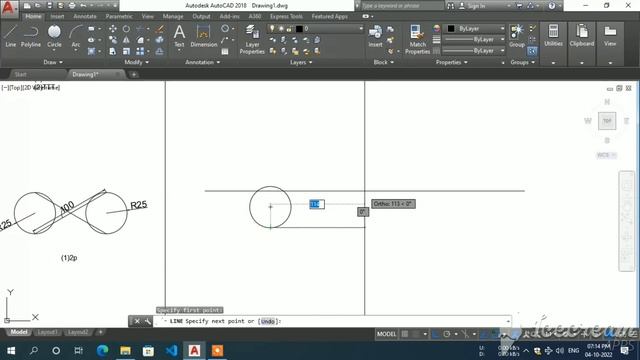640x360 pixels.
Task: Open Microsoft Edge from the taskbar
Action: (102, 351)
